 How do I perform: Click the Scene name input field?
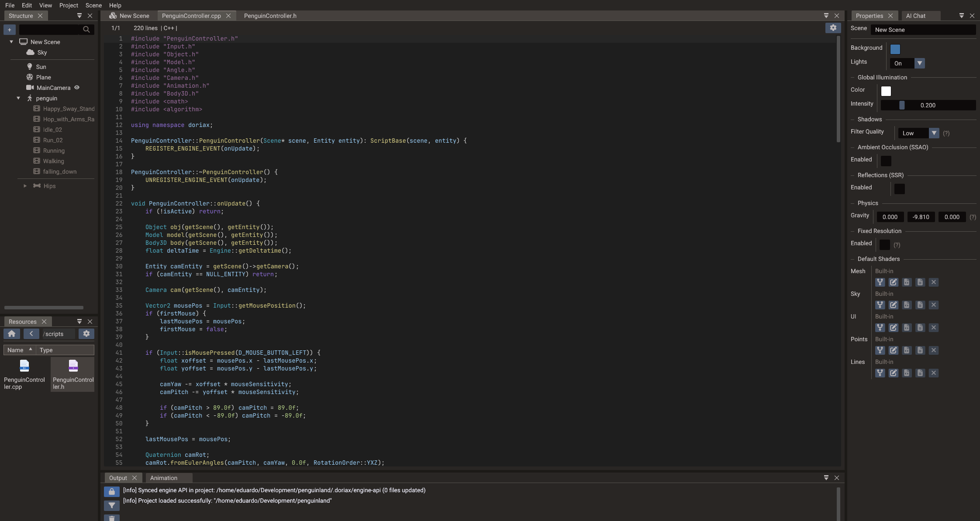923,30
